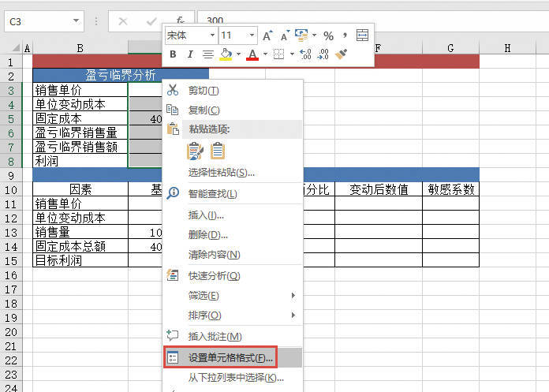Expand the font color dropdown arrow
The height and width of the screenshot is (392, 549).
coord(265,54)
